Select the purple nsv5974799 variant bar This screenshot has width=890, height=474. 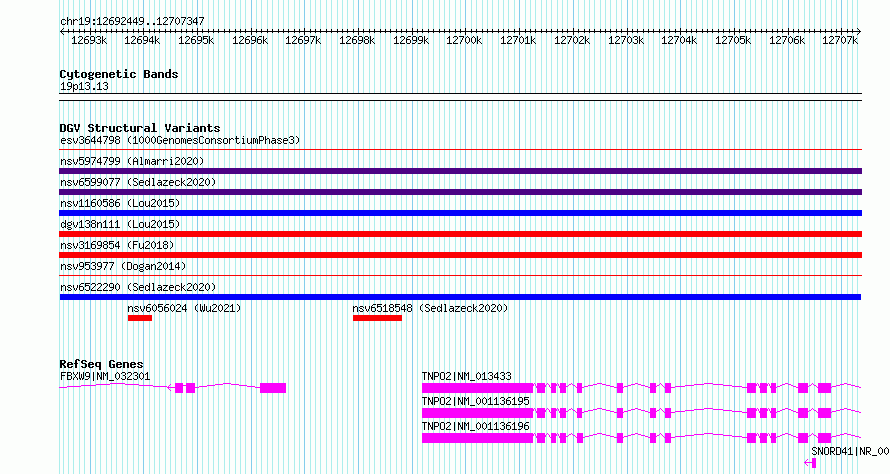pyautogui.click(x=460, y=171)
